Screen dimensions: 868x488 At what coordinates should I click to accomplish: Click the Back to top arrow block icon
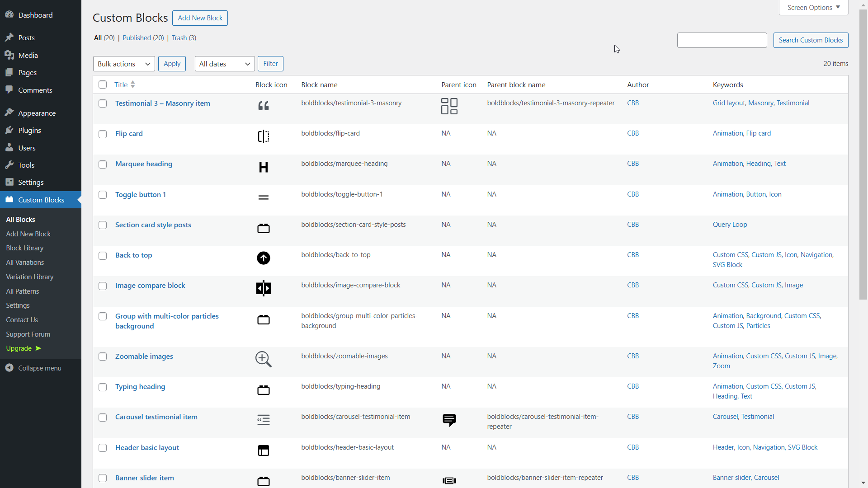tap(264, 258)
